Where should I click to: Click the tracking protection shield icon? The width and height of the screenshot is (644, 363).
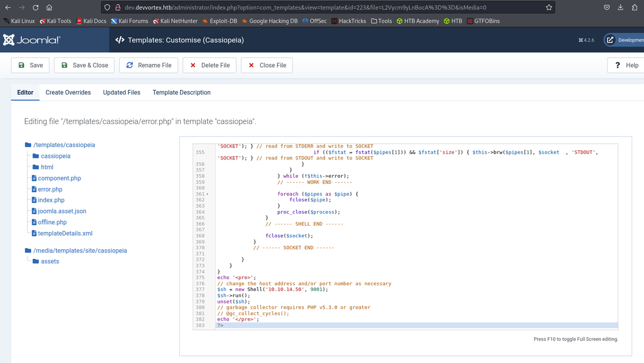(x=108, y=8)
